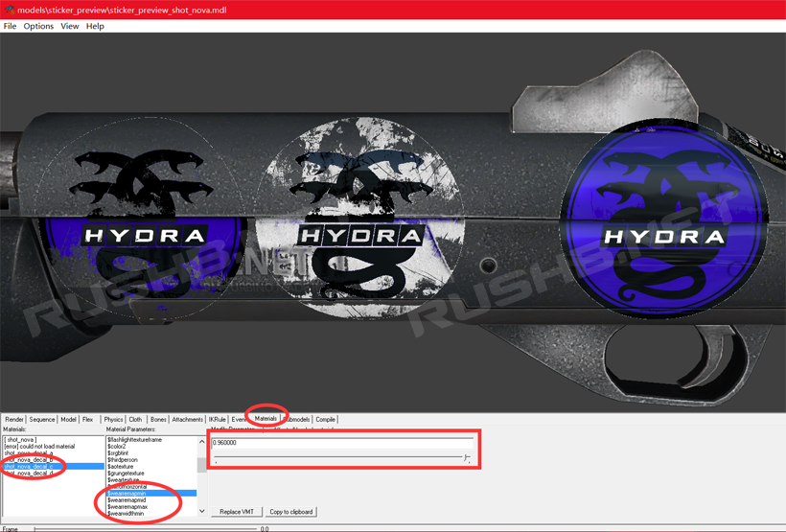Image resolution: width=786 pixels, height=532 pixels.
Task: Open the Help menu
Action: coord(95,26)
